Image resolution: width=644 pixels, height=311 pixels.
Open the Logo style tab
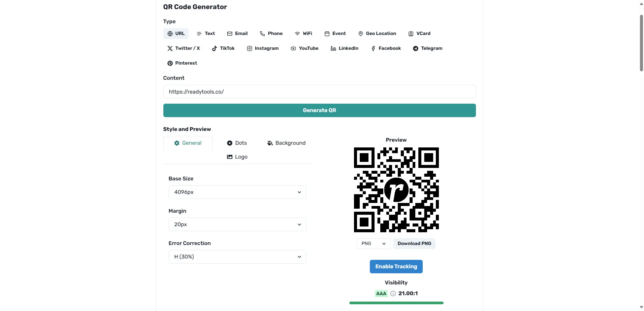pos(237,157)
